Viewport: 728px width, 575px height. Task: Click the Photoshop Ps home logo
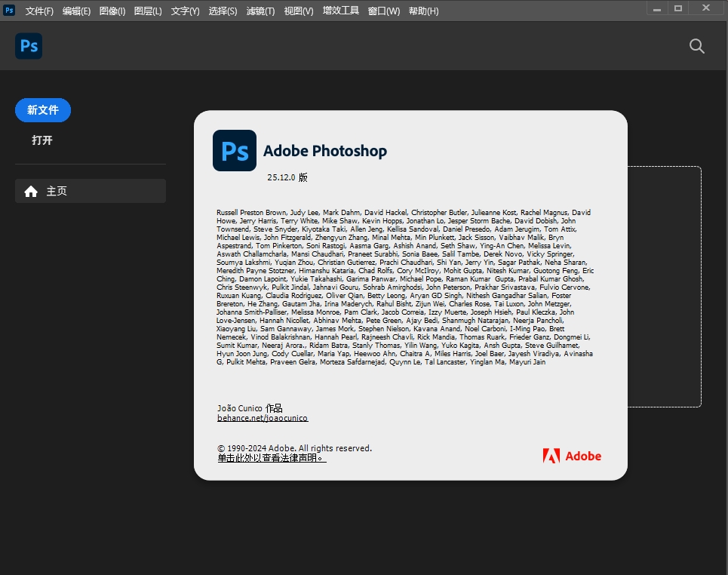(29, 46)
